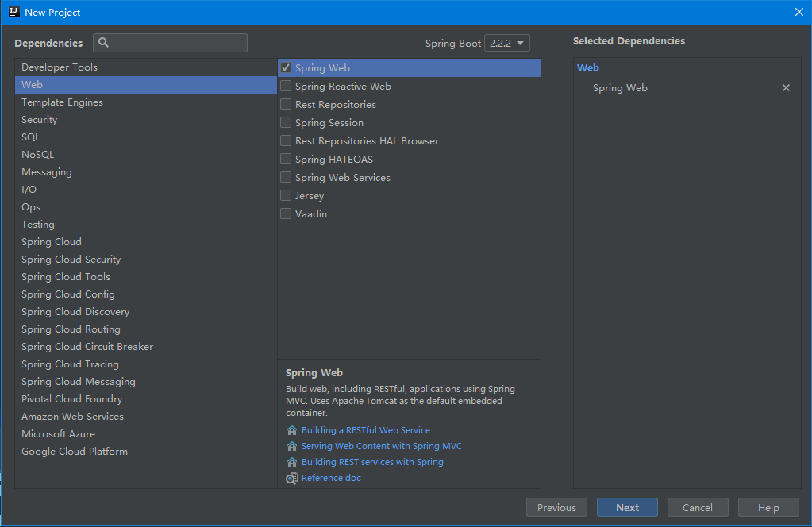Tick the Spring HATEOAS checkbox
Image resolution: width=812 pixels, height=527 pixels.
286,159
